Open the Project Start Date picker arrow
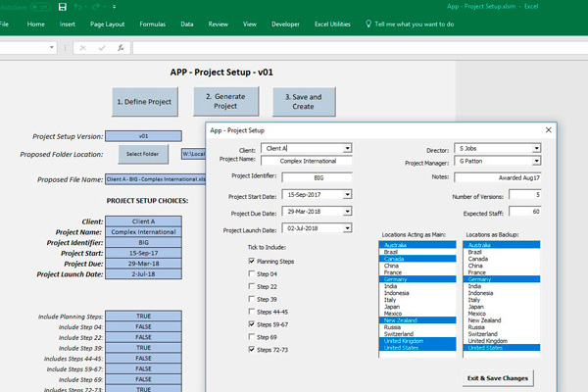The width and height of the screenshot is (588, 392). 347,194
